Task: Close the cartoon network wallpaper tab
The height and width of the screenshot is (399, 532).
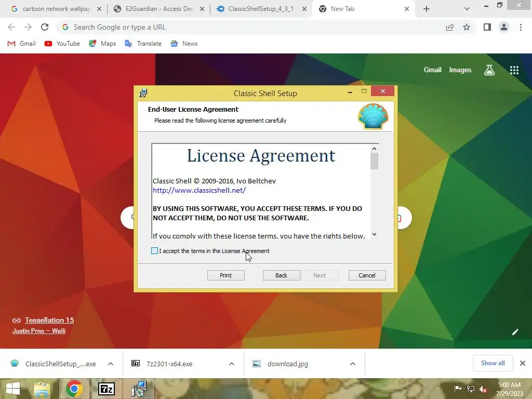Action: [99, 9]
